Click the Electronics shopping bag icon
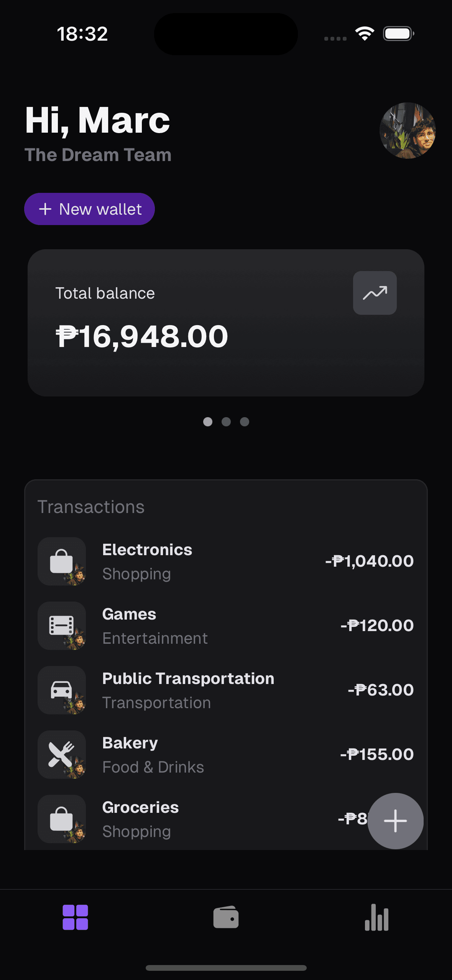 pos(61,561)
